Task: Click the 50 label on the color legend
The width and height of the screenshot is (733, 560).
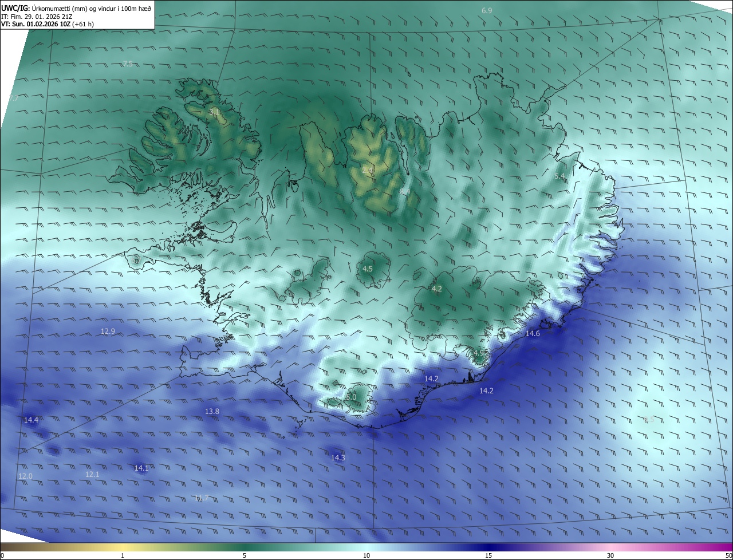Action: point(728,555)
